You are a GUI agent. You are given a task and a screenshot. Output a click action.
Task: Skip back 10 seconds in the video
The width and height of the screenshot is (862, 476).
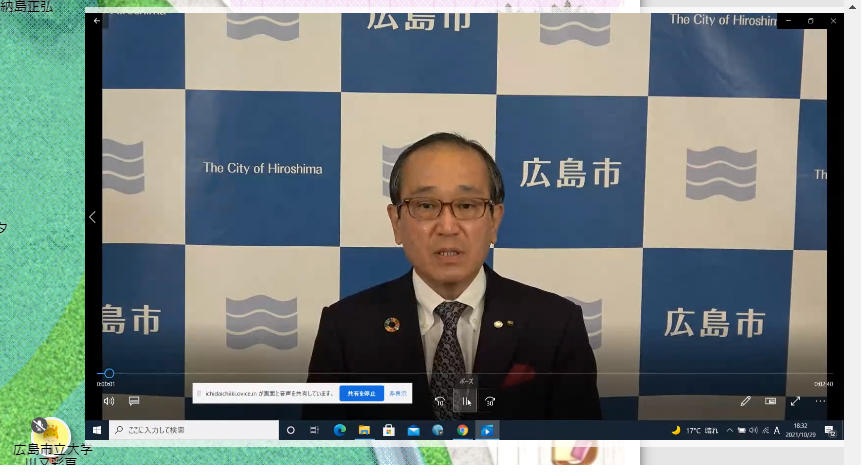click(440, 402)
